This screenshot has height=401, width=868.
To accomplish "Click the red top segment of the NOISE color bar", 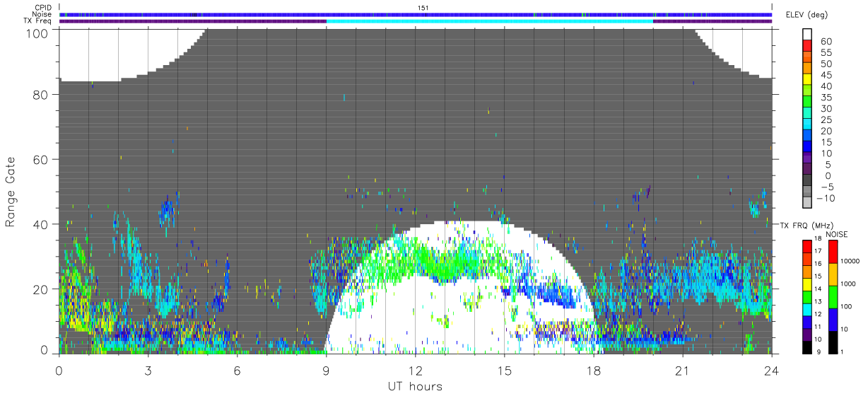I will pyautogui.click(x=833, y=251).
